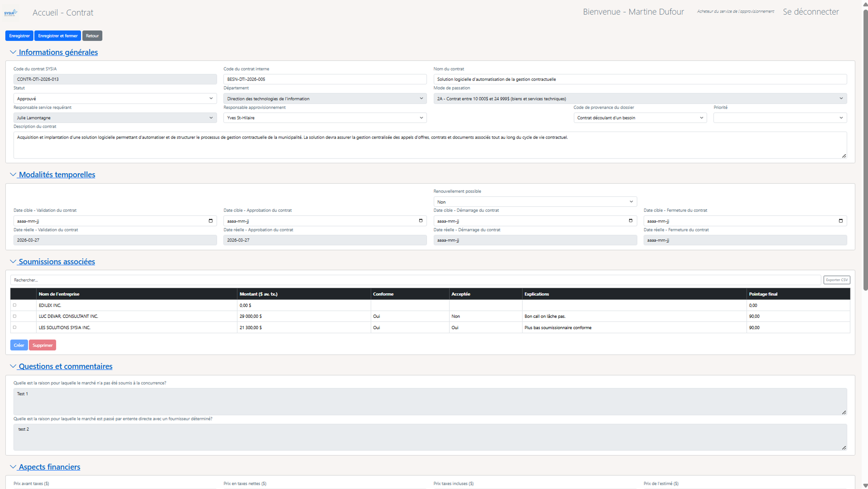The height and width of the screenshot is (489, 868).
Task: Select the LUC DEVAR, CONSULTANT INC. checkbox
Action: (14, 316)
